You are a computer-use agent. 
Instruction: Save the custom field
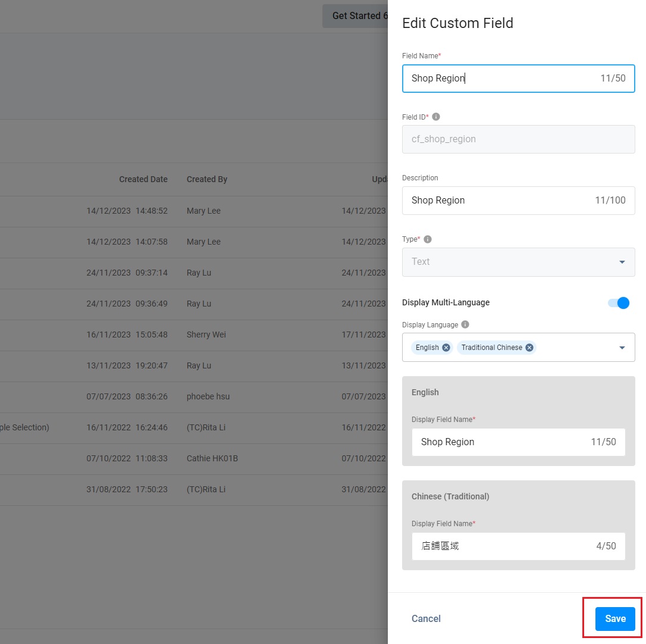click(x=615, y=619)
